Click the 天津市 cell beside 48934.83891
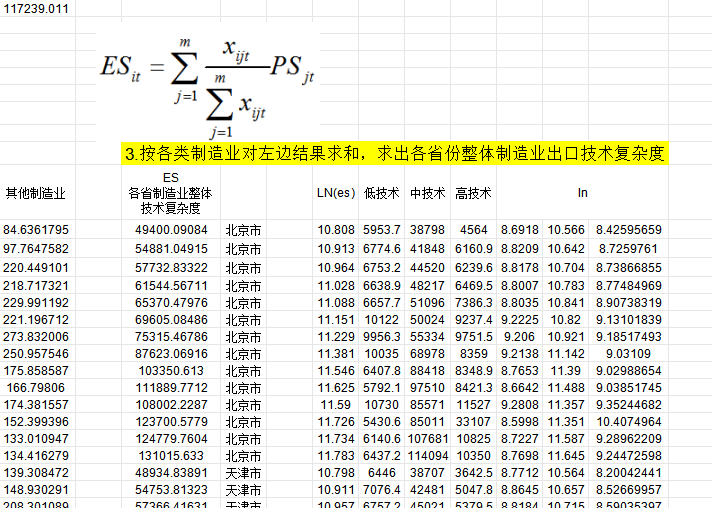This screenshot has width=712, height=508. point(243,471)
